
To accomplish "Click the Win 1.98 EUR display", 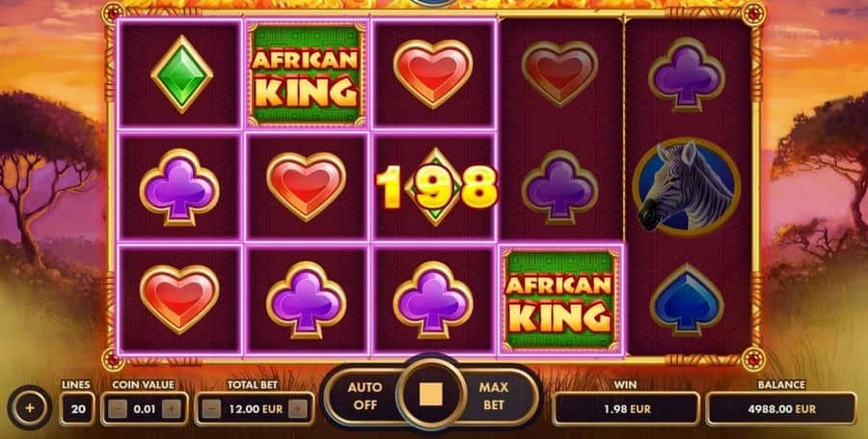I will 626,409.
